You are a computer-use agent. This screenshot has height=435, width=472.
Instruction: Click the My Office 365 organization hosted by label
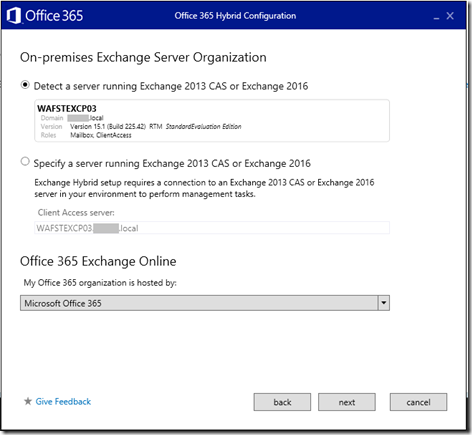(x=100, y=283)
